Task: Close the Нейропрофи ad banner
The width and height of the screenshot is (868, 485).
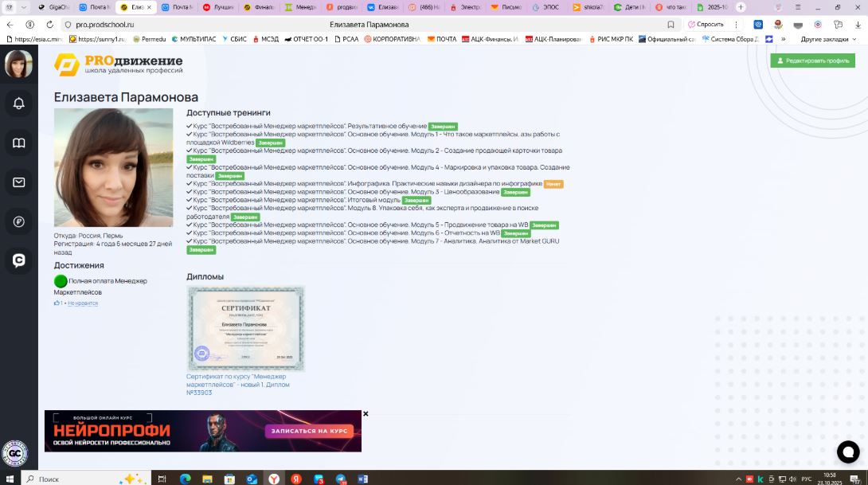Action: (366, 414)
